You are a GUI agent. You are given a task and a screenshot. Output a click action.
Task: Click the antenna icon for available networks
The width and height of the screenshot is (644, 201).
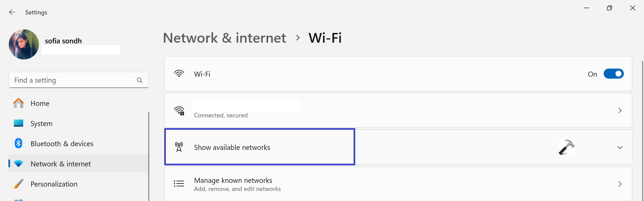(x=179, y=147)
